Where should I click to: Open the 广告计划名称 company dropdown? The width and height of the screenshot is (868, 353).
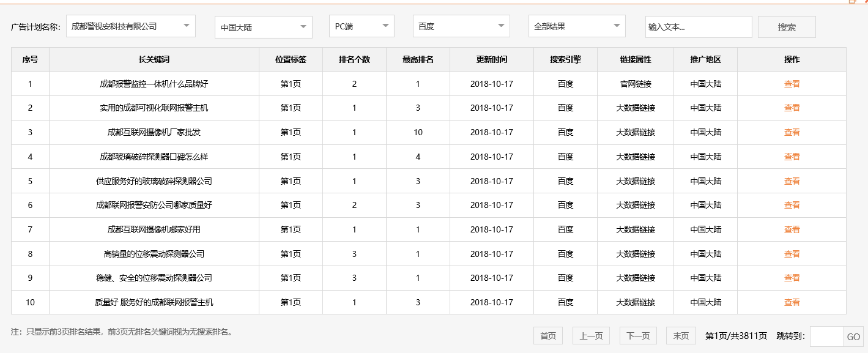[130, 26]
